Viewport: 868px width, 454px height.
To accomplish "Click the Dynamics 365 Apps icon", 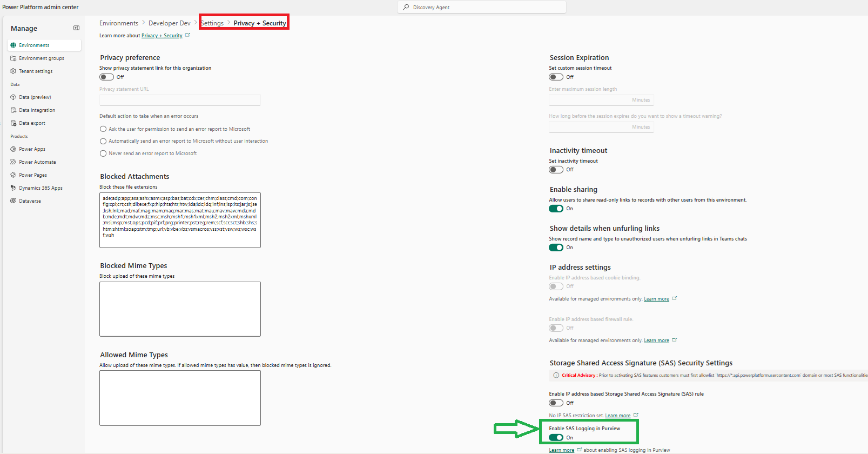I will pyautogui.click(x=14, y=188).
